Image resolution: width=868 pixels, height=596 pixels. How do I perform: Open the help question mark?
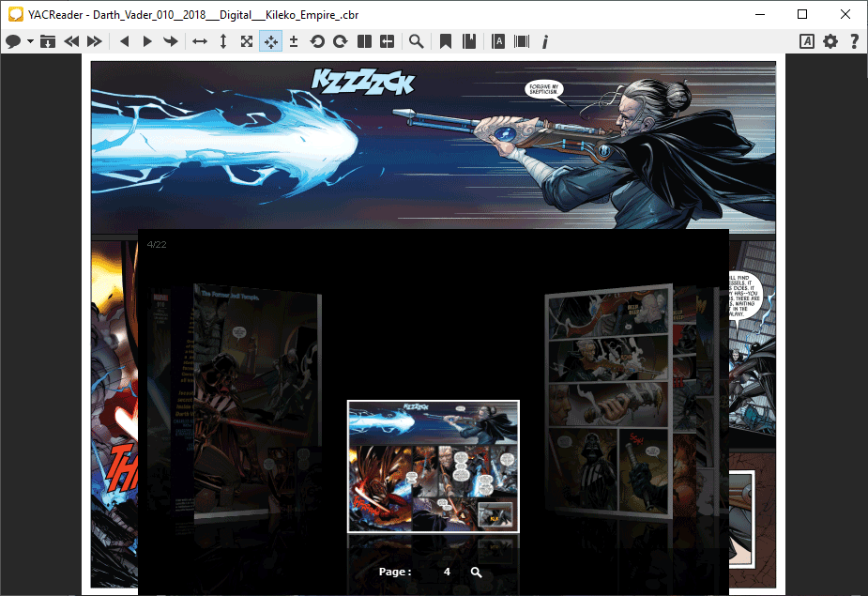pos(854,41)
